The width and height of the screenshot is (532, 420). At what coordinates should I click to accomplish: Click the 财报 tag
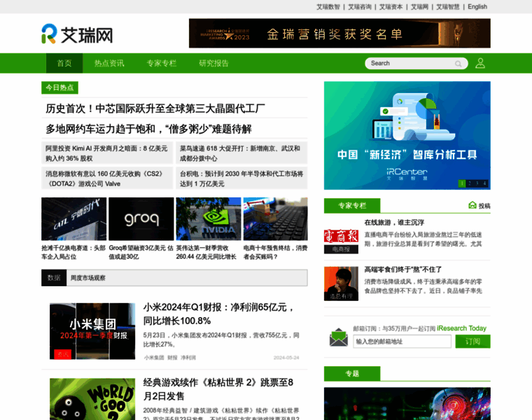click(x=172, y=358)
